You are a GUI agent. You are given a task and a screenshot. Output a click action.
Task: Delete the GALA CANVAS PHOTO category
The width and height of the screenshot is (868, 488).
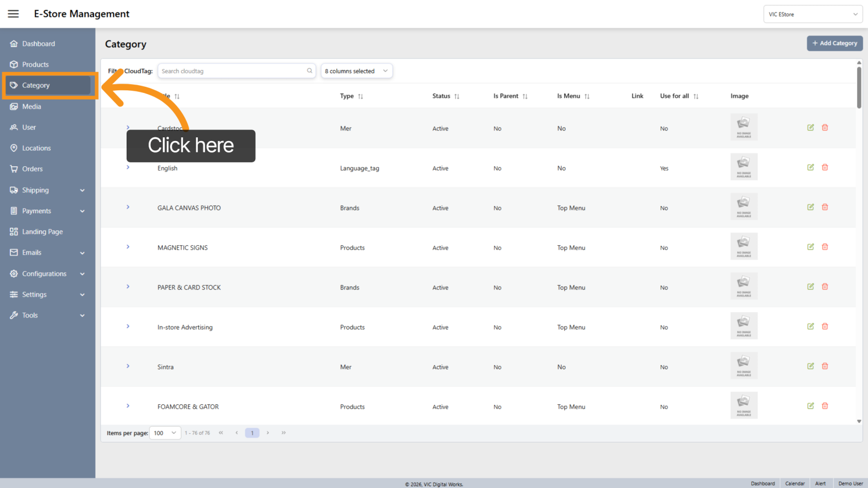coord(825,207)
